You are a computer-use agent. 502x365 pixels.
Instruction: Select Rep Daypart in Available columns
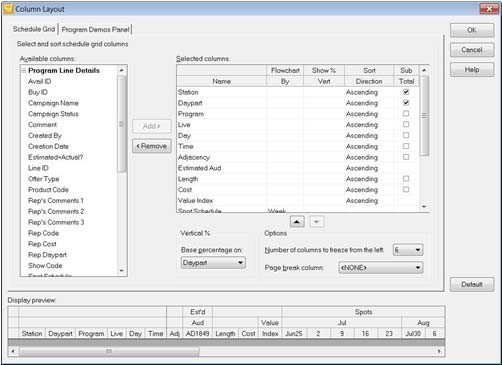(47, 255)
